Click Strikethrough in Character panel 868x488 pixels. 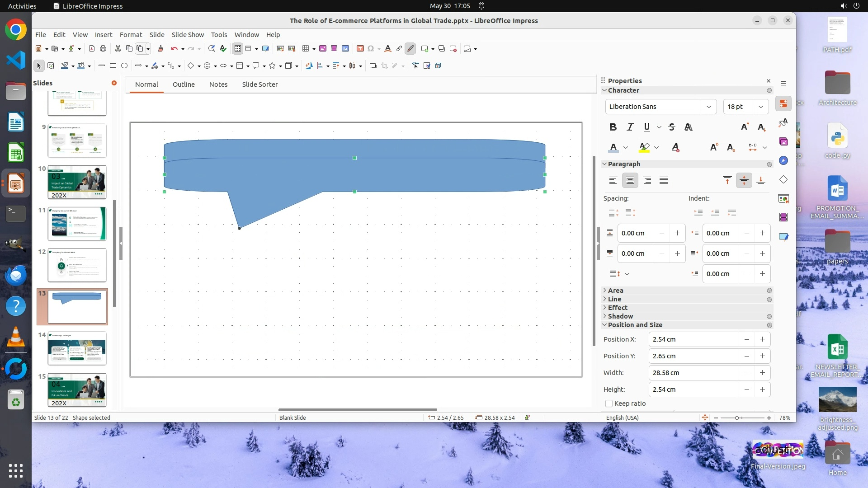tap(672, 127)
